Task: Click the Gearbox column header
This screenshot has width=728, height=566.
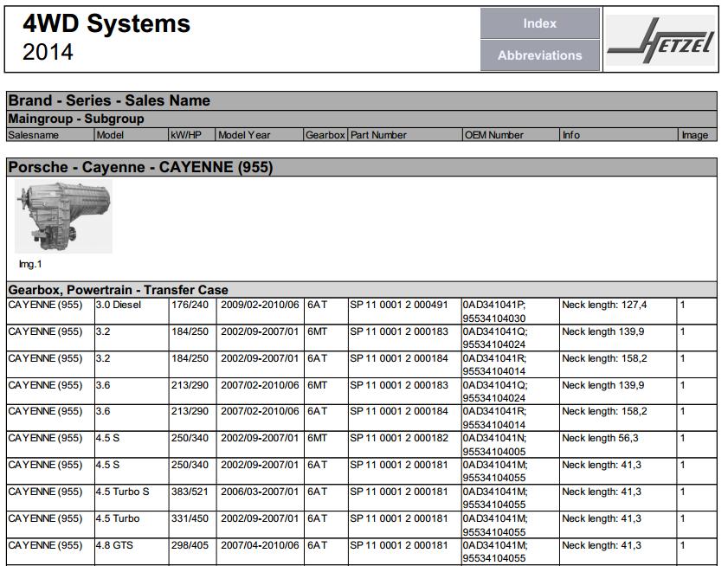Action: coord(325,135)
